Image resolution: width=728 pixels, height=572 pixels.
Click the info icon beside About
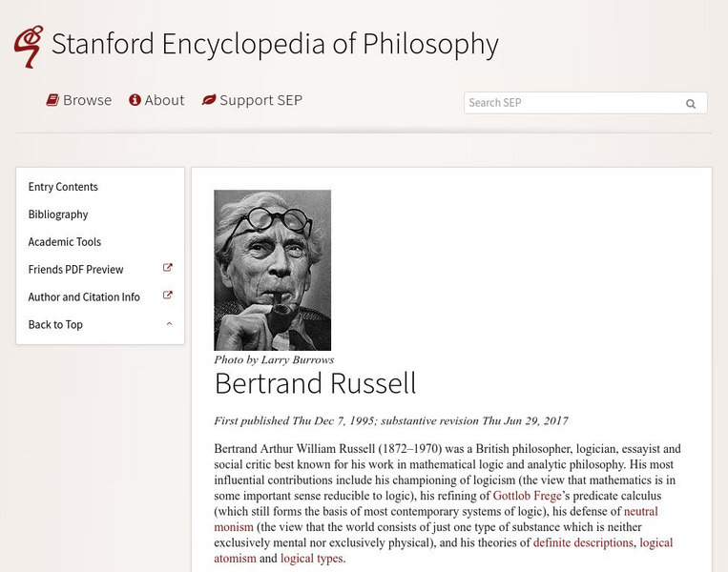135,100
